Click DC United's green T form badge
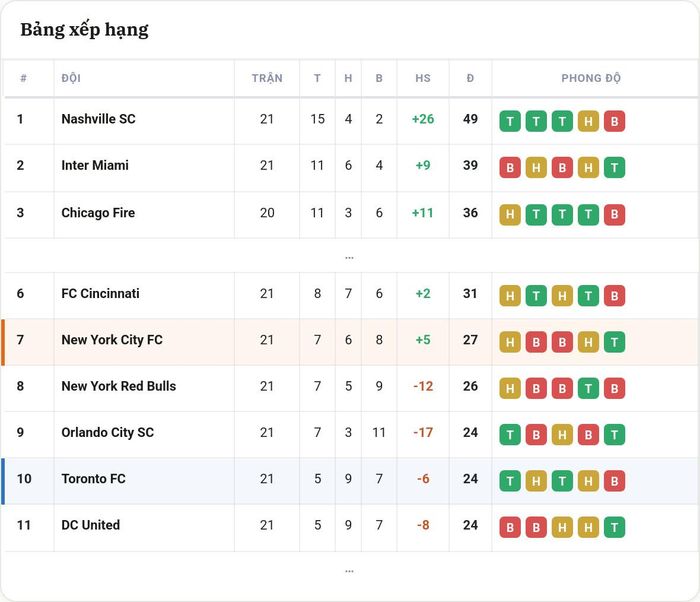700x602 pixels. point(614,527)
